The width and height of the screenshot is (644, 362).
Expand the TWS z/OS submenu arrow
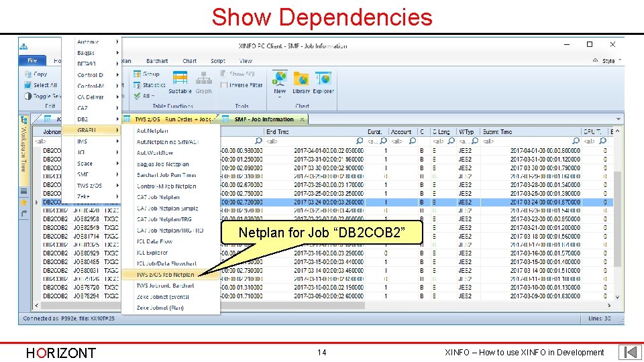[x=117, y=186]
